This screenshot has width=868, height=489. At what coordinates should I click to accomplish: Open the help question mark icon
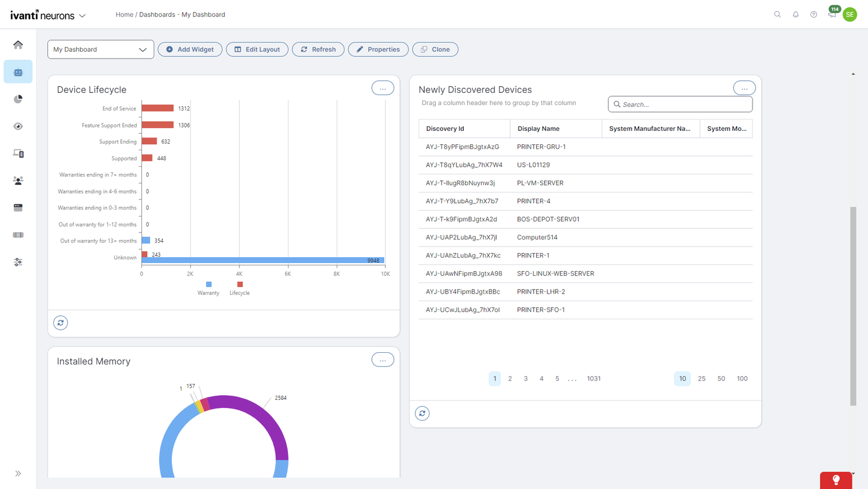814,15
